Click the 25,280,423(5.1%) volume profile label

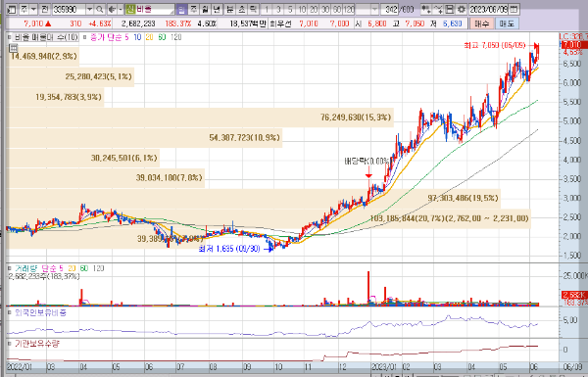[x=99, y=76]
